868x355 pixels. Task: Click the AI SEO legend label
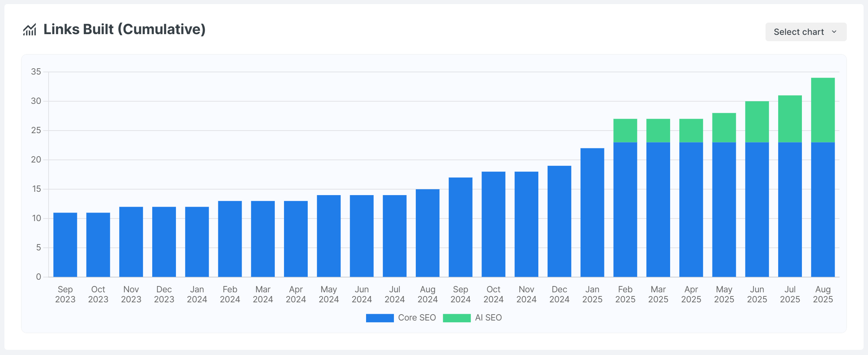488,318
